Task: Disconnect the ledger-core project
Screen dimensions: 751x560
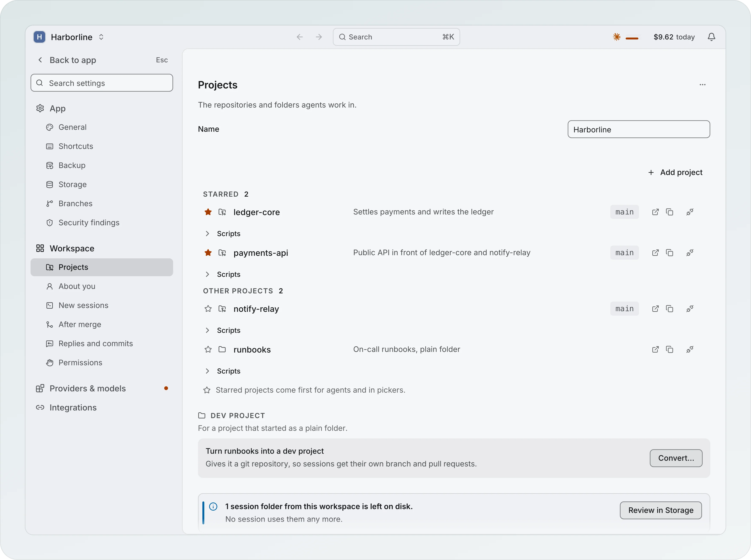Action: click(690, 212)
